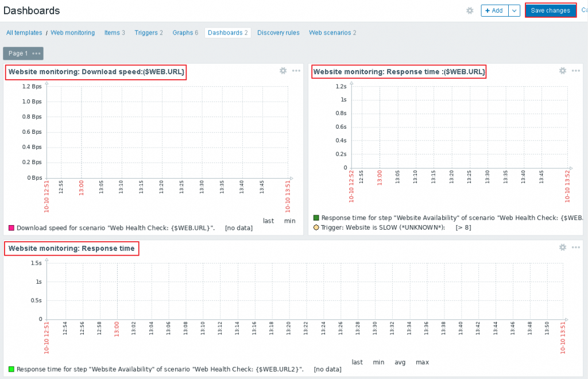Click Download speed widget title
The width and height of the screenshot is (588, 379).
click(x=96, y=72)
